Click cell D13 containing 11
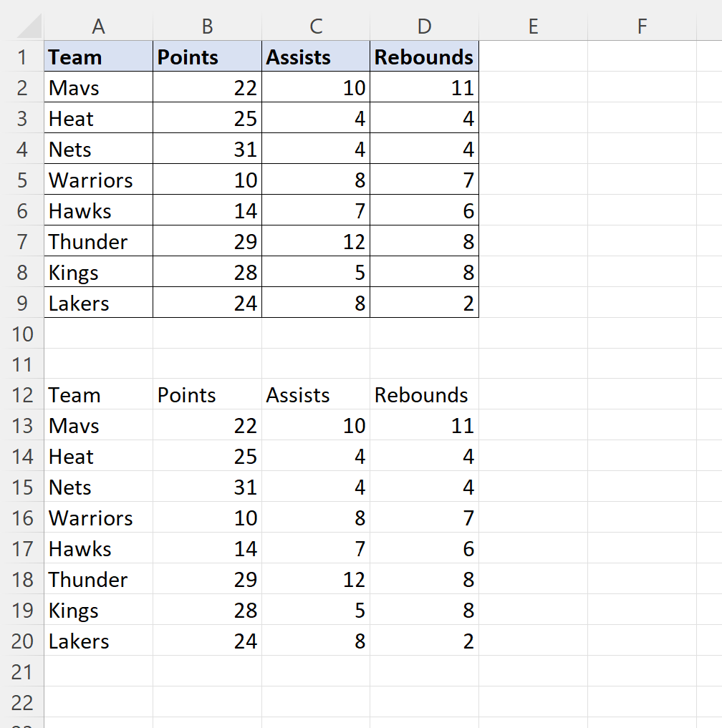 [424, 427]
